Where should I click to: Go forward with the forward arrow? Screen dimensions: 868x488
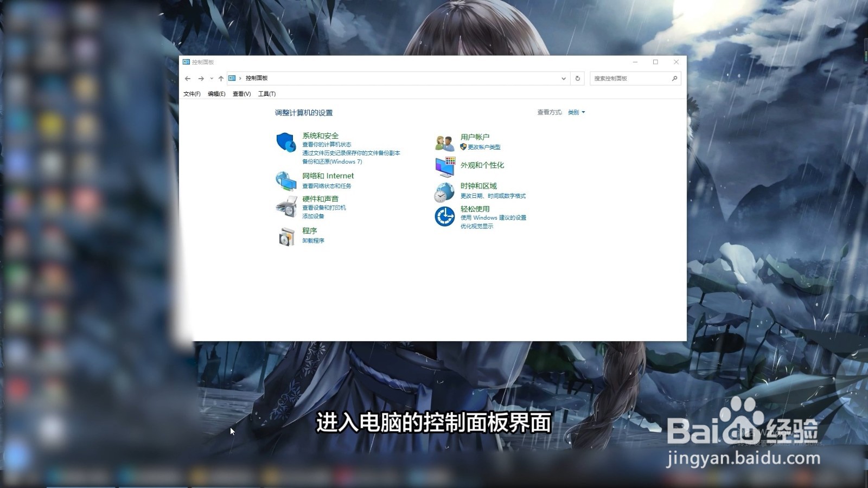coord(201,79)
